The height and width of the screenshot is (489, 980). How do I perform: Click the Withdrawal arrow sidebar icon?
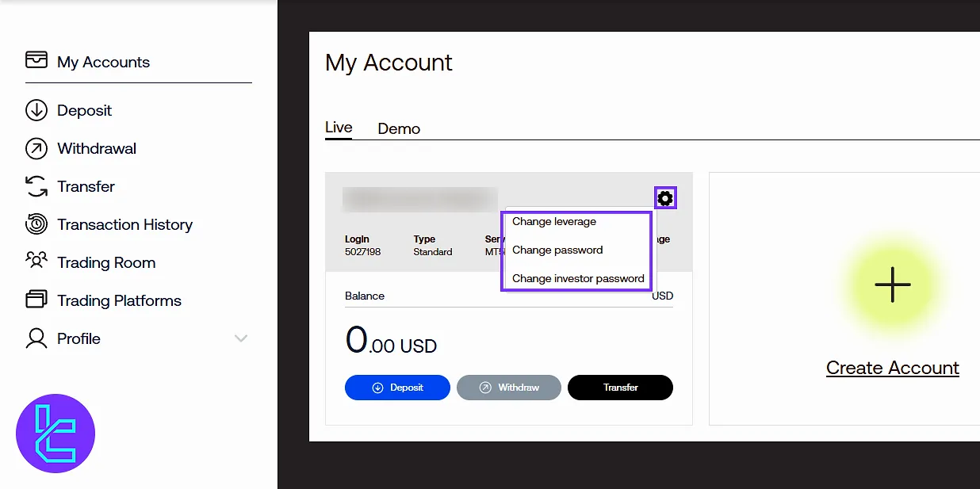(36, 148)
